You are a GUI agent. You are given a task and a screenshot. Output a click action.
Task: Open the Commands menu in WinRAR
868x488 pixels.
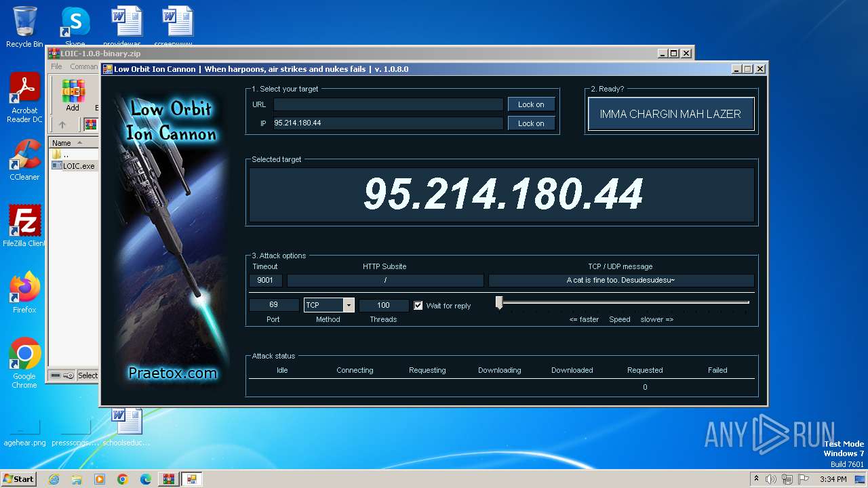(84, 66)
